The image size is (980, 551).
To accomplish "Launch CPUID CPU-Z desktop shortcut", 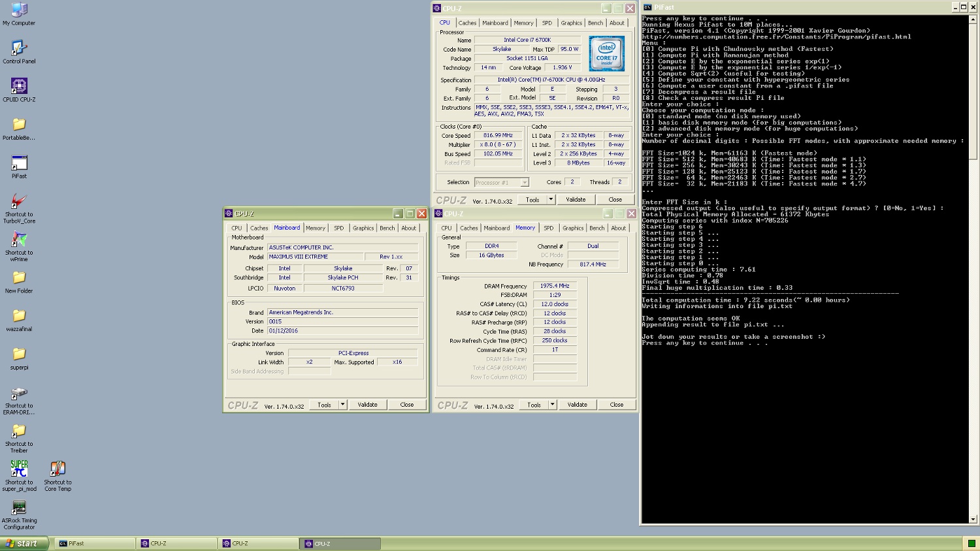I will (x=19, y=90).
